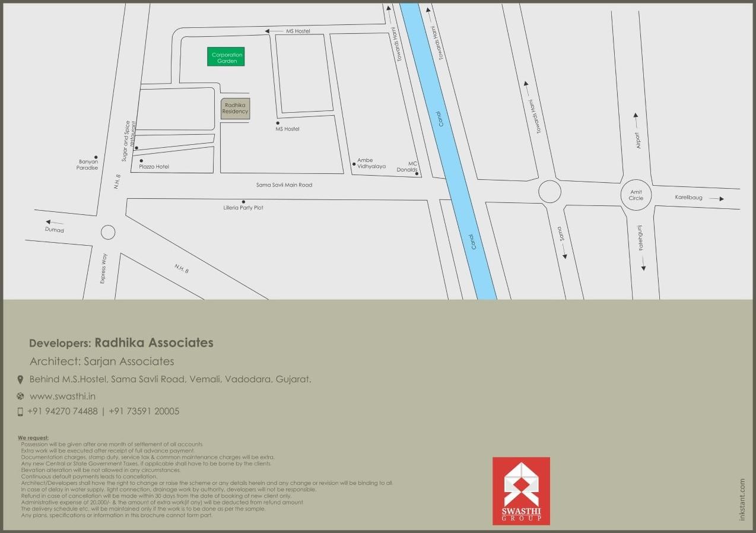Toggle the Ambe Vidhyalaya location dot

click(354, 164)
